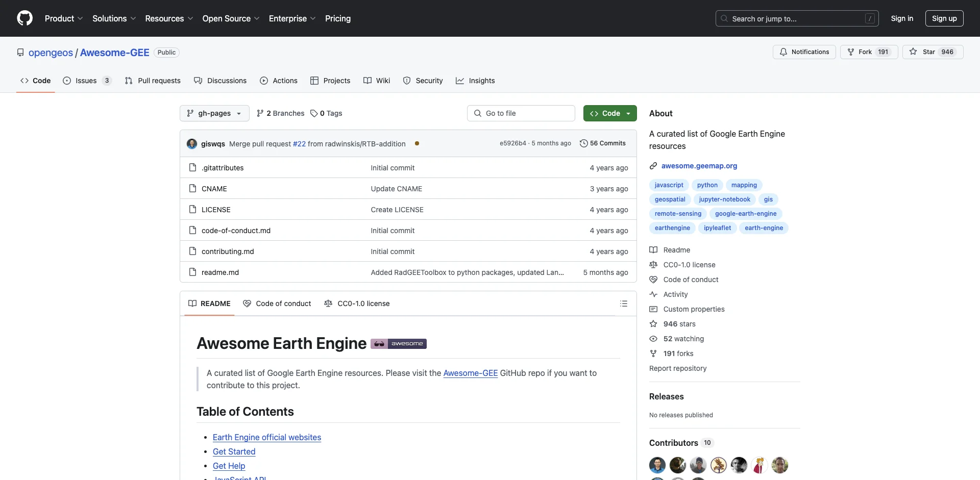Viewport: 980px width, 480px height.
Task: Click the repository icon beside opengeos
Action: tap(20, 53)
